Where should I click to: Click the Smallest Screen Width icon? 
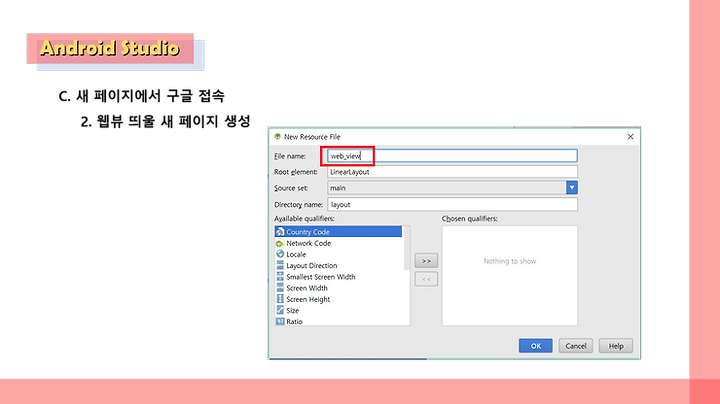280,277
